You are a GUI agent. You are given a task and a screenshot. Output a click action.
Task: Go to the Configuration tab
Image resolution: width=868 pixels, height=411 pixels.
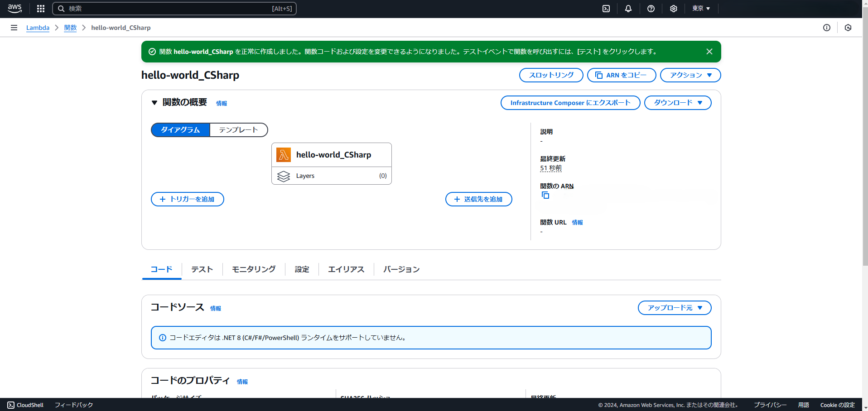pos(302,269)
